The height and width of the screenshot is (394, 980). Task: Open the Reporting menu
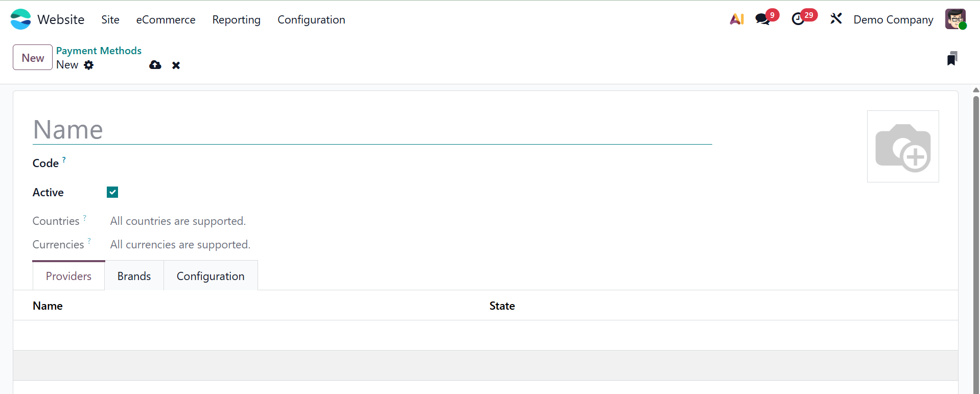236,19
